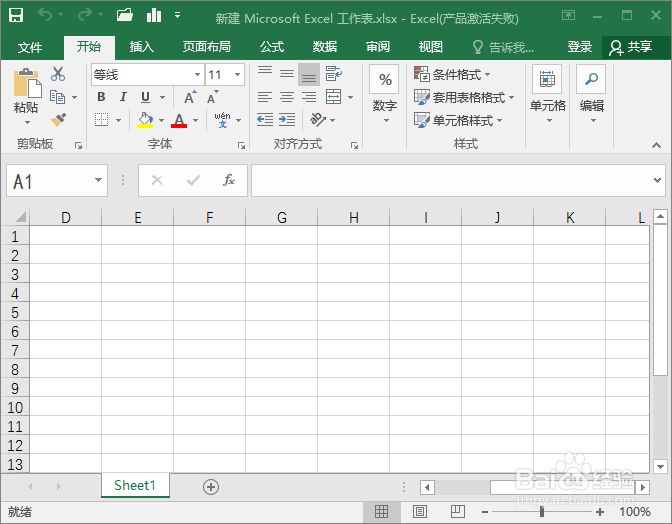Click the 告诉我 search box

click(x=503, y=47)
